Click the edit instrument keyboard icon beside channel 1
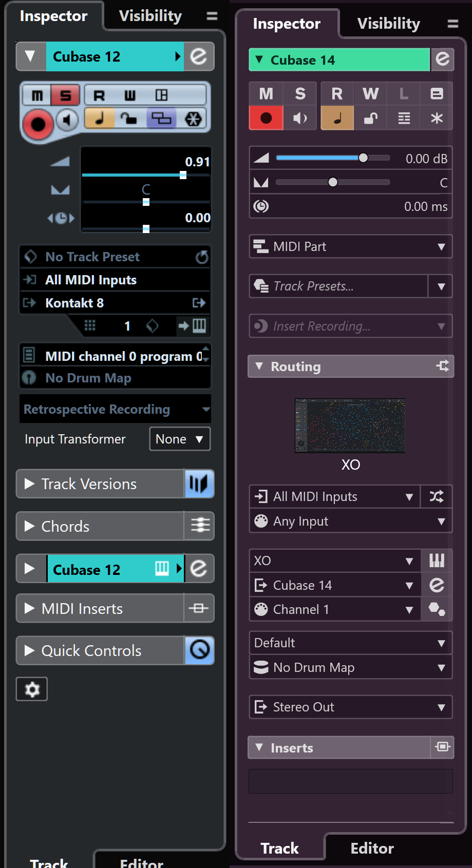The image size is (472, 868). click(x=199, y=325)
